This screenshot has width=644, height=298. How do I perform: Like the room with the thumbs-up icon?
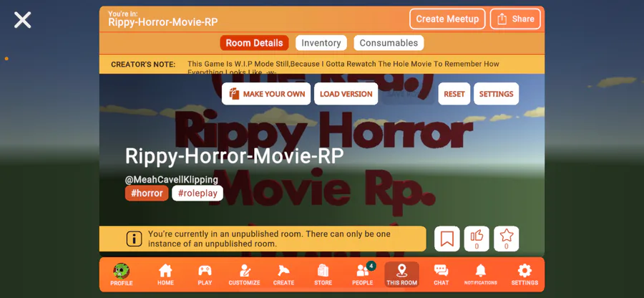click(477, 239)
